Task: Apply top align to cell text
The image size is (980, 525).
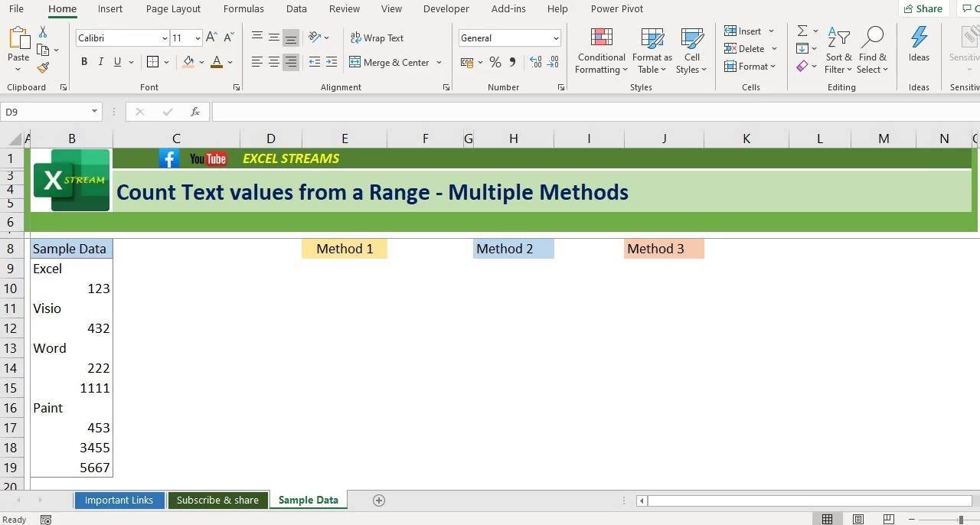Action: (x=256, y=37)
